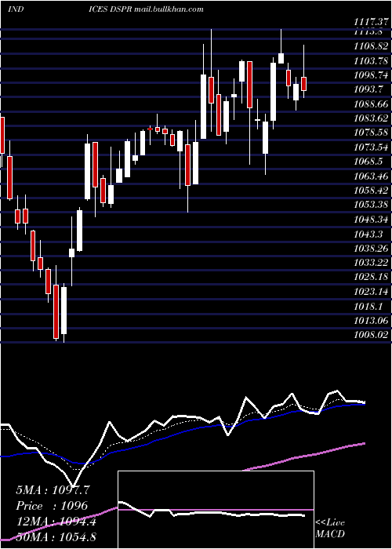This screenshot has width=392, height=549.
Task: Click the 1058.42 price axis label
Action: point(371,191)
